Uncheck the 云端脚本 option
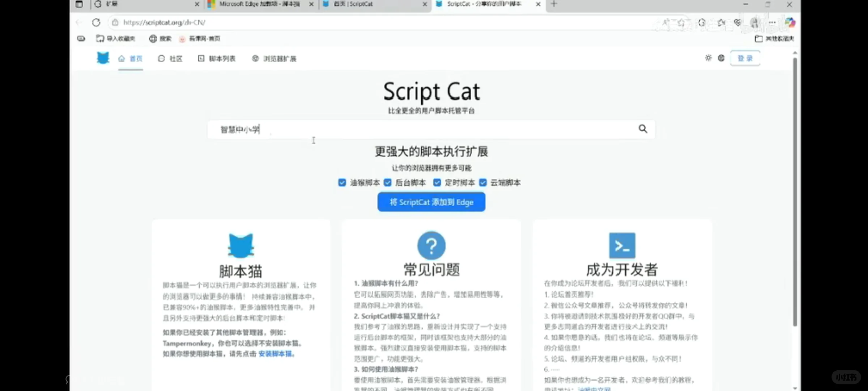This screenshot has width=868, height=391. point(483,182)
